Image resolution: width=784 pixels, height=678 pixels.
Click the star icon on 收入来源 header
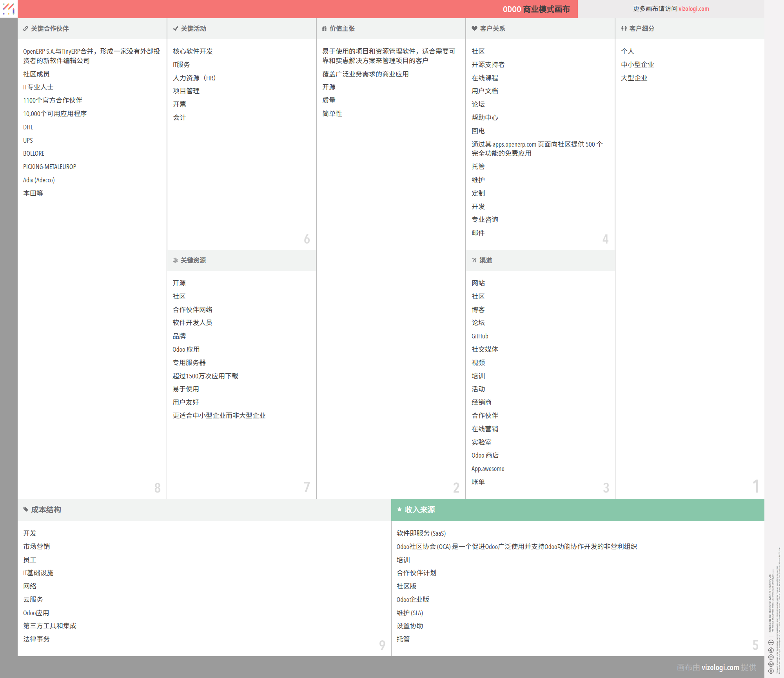point(399,509)
